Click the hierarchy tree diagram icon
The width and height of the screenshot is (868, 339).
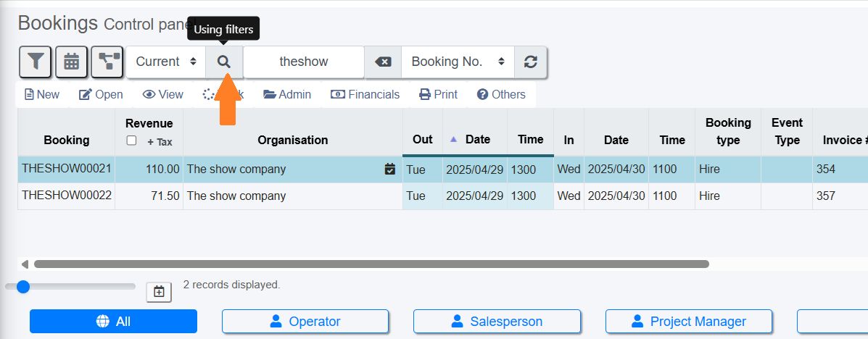pos(107,62)
